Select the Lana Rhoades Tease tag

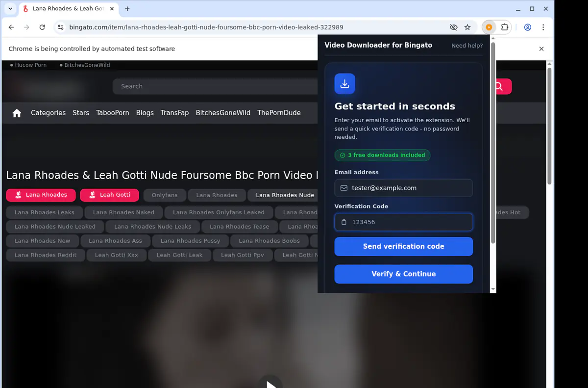coord(239,227)
